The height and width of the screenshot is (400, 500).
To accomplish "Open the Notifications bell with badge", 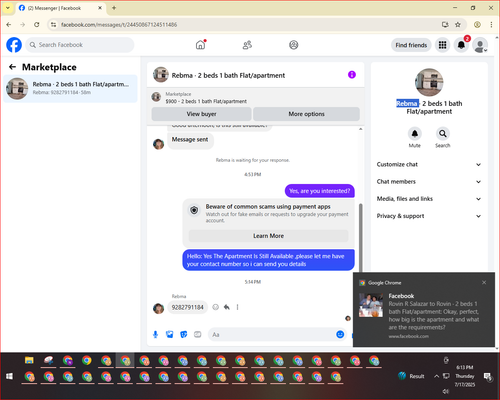I will pyautogui.click(x=461, y=45).
